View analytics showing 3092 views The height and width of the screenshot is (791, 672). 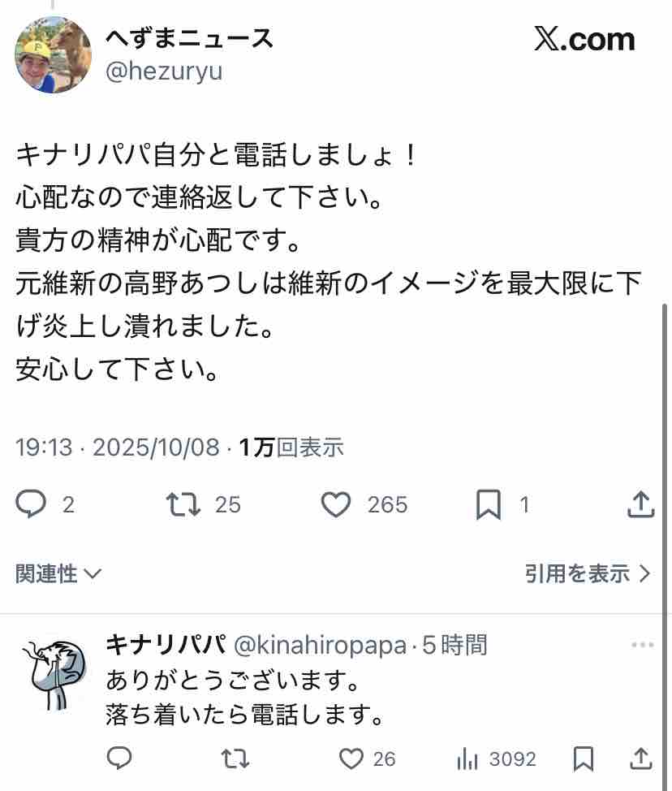[496, 759]
